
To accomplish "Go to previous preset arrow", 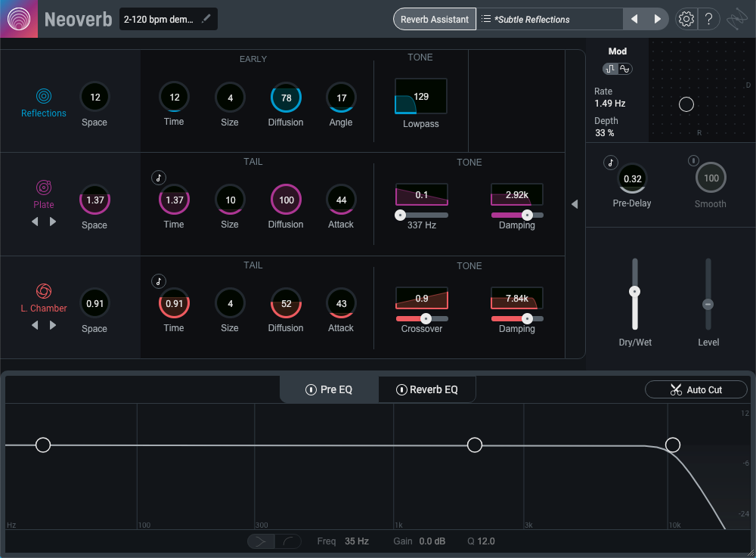I will tap(634, 19).
